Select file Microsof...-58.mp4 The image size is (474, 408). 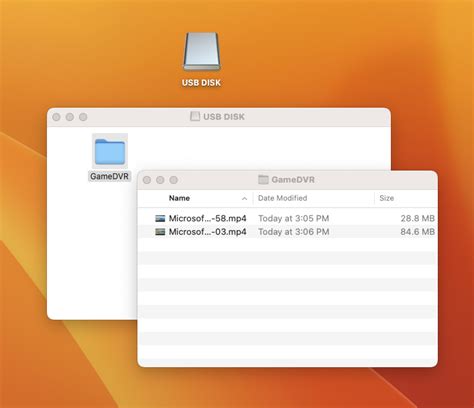click(207, 218)
